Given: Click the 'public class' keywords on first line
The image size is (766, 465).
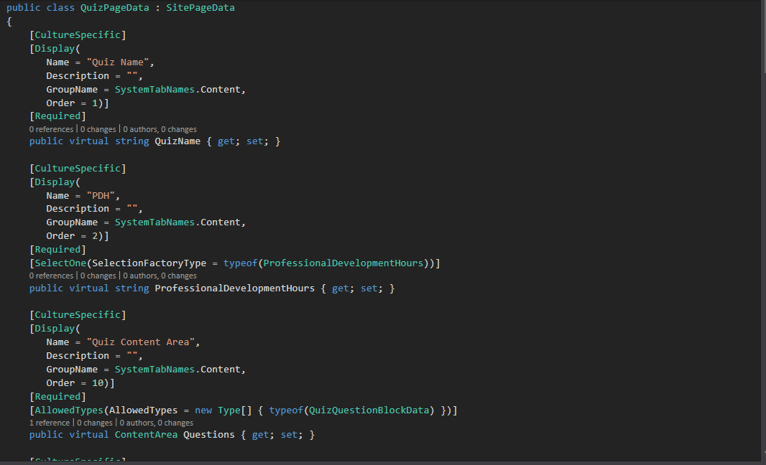Looking at the screenshot, I should pos(40,8).
